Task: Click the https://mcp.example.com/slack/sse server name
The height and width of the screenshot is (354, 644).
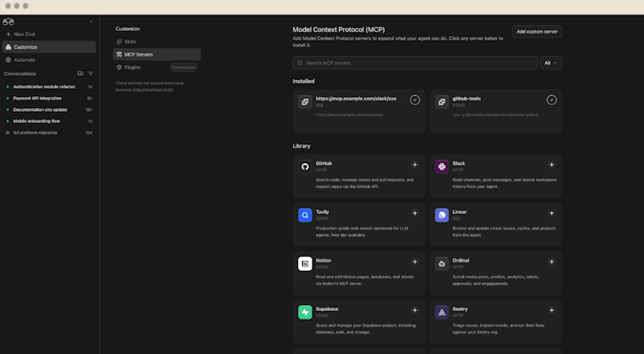Action: pos(356,98)
